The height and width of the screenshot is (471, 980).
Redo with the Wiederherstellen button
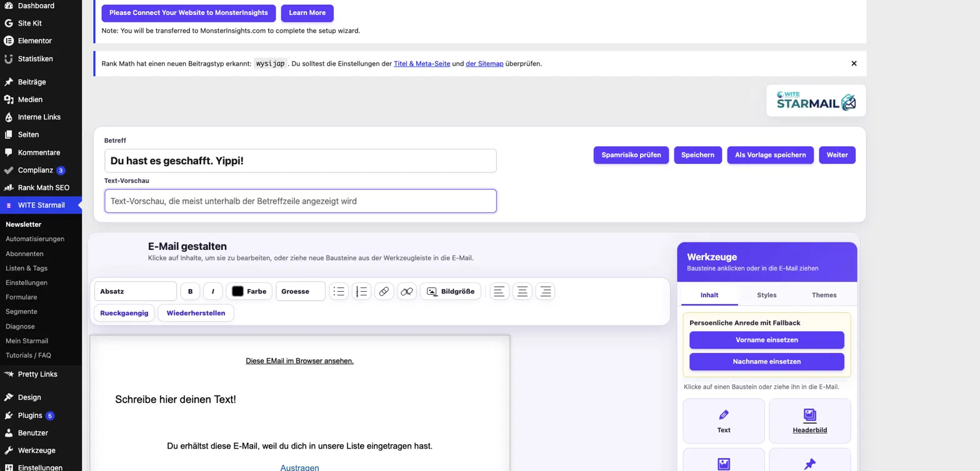(196, 313)
